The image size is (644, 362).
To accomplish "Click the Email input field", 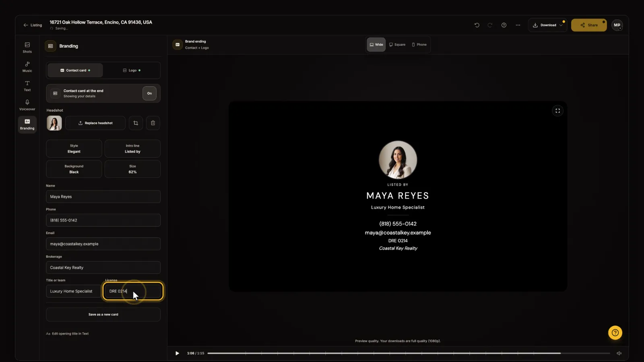I will 103,244.
